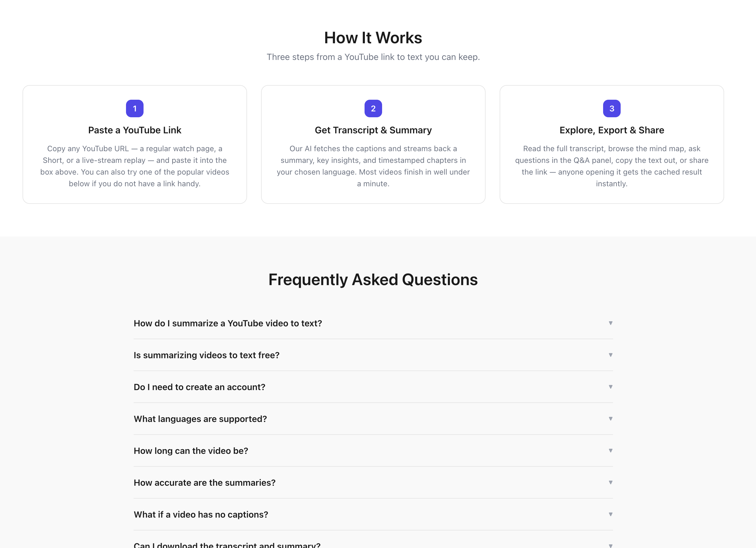Click arrow beside "Is summarizing videos" question
The height and width of the screenshot is (548, 756).
pyautogui.click(x=610, y=355)
